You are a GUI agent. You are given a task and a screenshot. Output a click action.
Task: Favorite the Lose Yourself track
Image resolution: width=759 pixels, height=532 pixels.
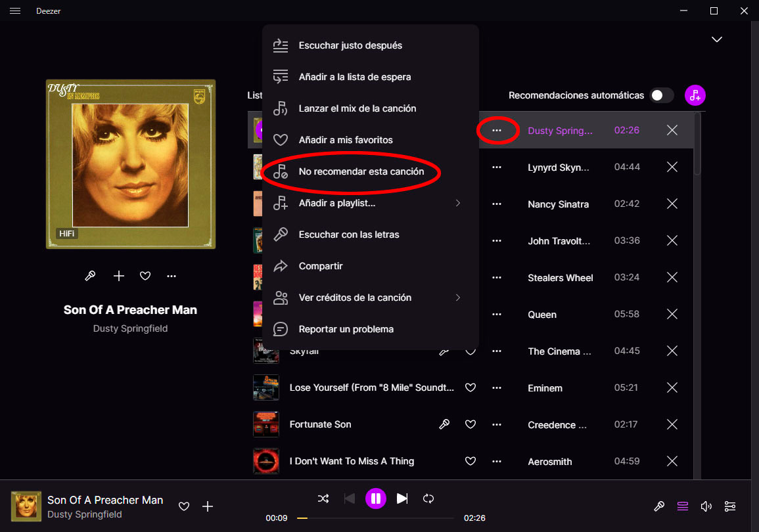470,388
